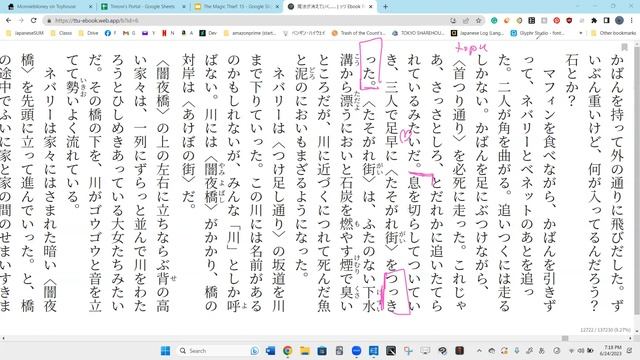
Task: Open the amazonprime bookmarks folder
Action: pyautogui.click(x=250, y=33)
